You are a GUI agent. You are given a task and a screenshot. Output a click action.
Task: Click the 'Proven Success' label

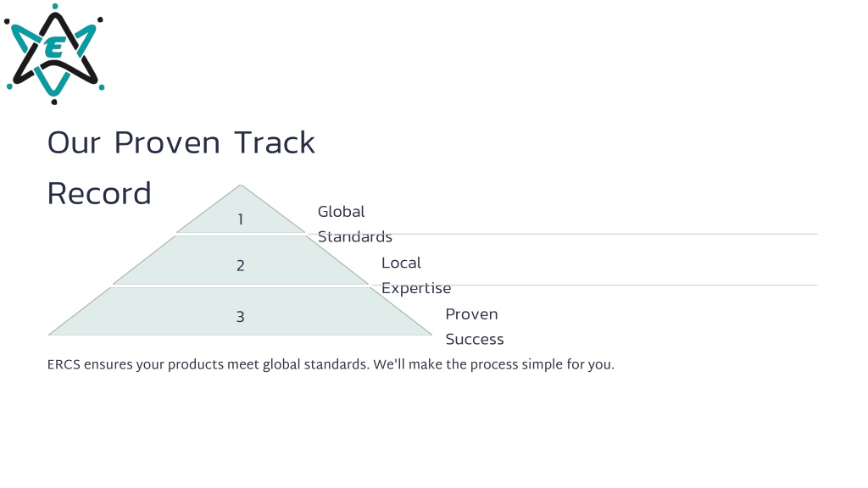coord(475,326)
